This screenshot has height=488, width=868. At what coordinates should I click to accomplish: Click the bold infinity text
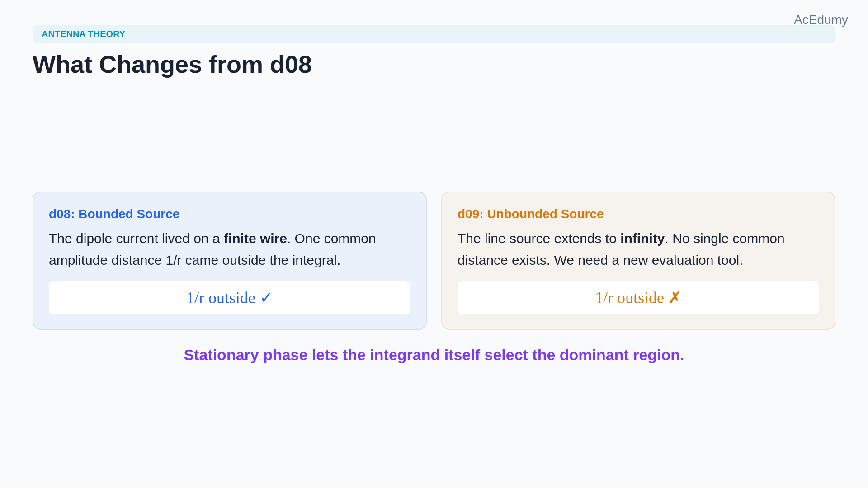point(642,239)
